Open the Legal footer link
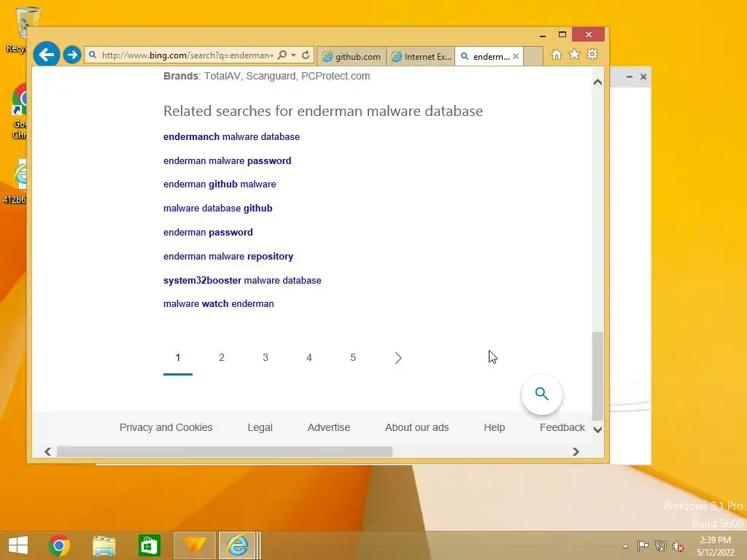 point(260,427)
